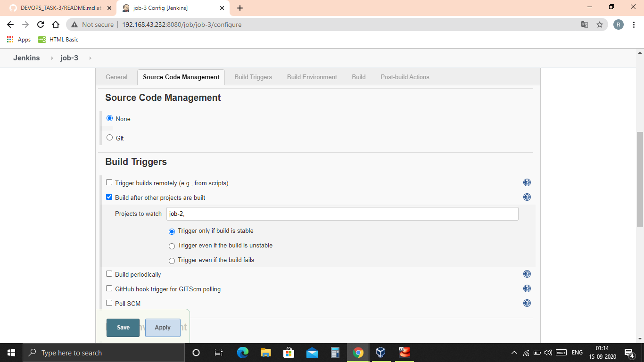Viewport: 644px width, 362px height.
Task: Uncheck Build after other projects are built
Action: tap(109, 197)
